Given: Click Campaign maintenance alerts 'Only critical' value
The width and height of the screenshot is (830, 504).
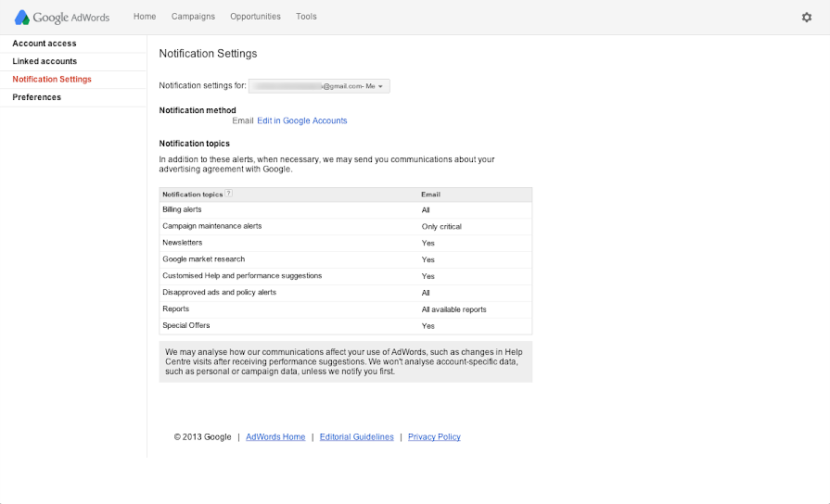Looking at the screenshot, I should click(441, 227).
